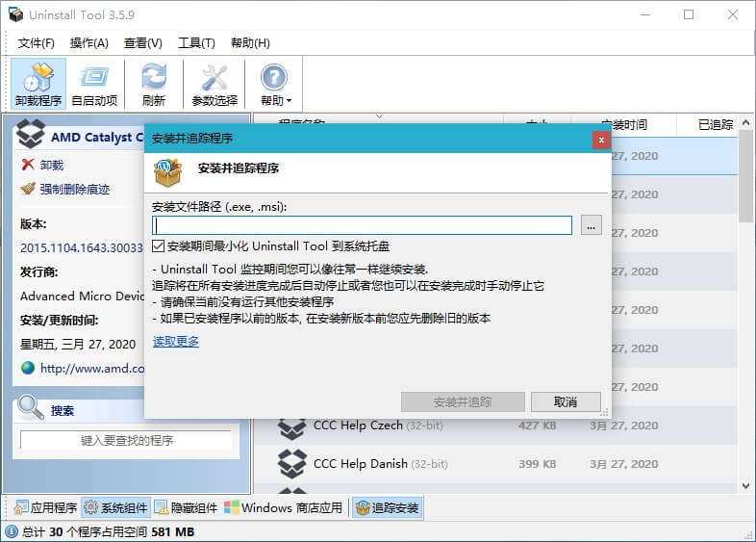Click version text 2015.1104.1643.30033

coord(82,247)
